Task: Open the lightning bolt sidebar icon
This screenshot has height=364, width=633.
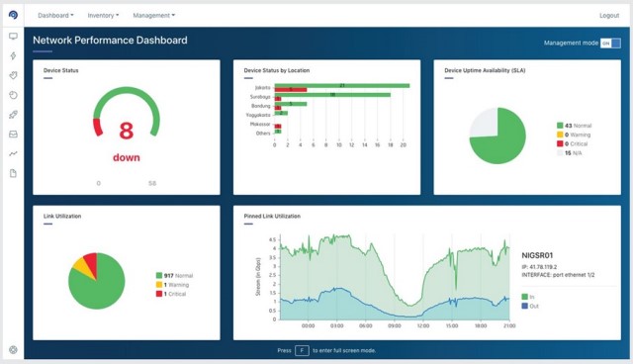Action: click(13, 55)
